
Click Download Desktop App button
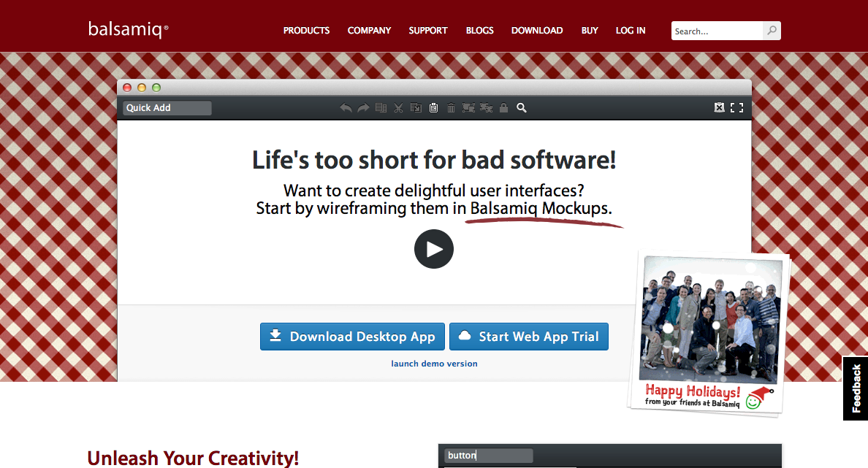pyautogui.click(x=353, y=337)
